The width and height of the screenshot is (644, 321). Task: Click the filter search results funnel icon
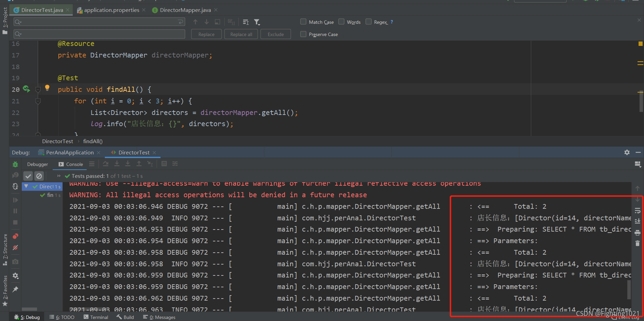(x=257, y=22)
